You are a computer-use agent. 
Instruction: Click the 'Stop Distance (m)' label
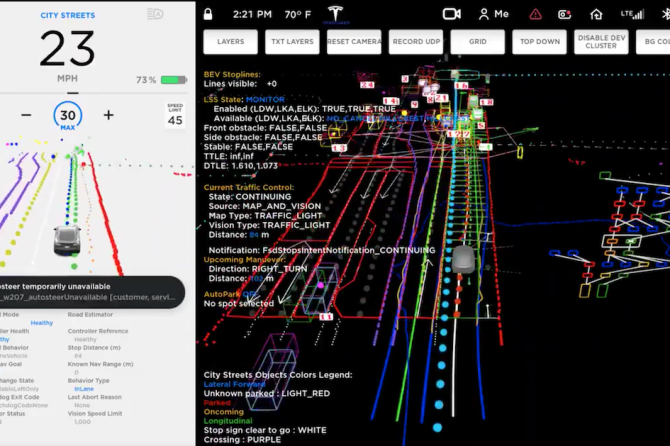point(94,348)
